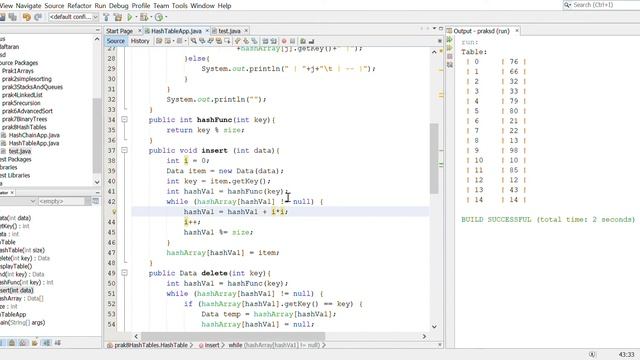Click the editor horizontal scrollbar thumb
Viewport: 640px width, 360px height.
pyautogui.click(x=233, y=336)
